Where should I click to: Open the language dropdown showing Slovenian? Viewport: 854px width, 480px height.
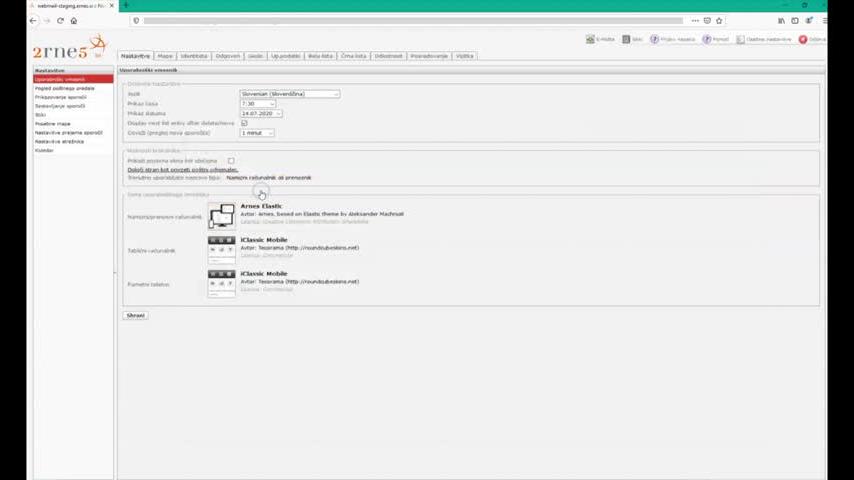click(x=289, y=94)
